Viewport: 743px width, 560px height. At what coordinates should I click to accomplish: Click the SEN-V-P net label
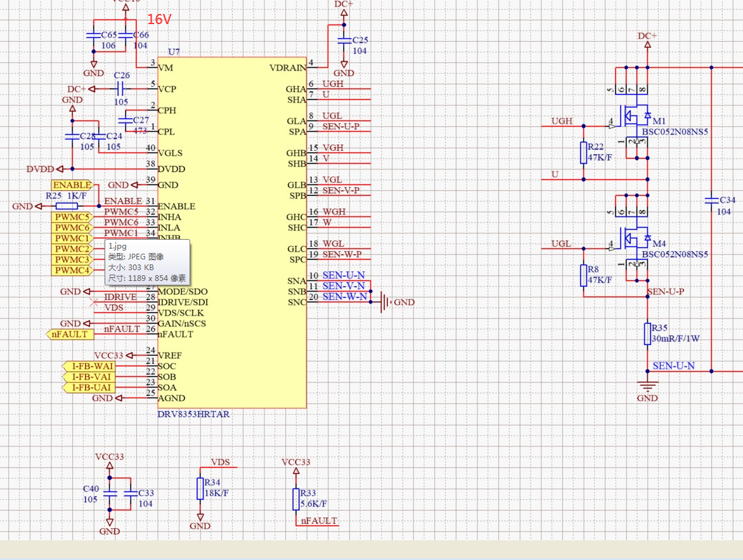point(341,190)
